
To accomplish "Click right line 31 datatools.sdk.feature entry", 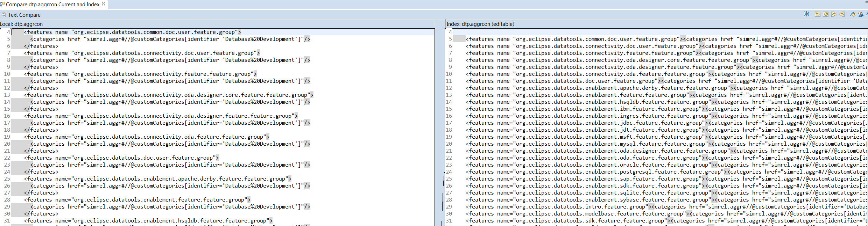I will [x=568, y=221].
